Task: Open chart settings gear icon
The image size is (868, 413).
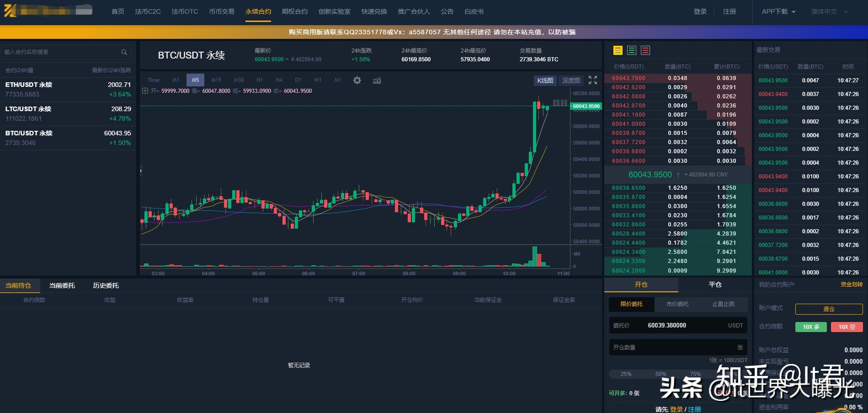Action: [357, 80]
